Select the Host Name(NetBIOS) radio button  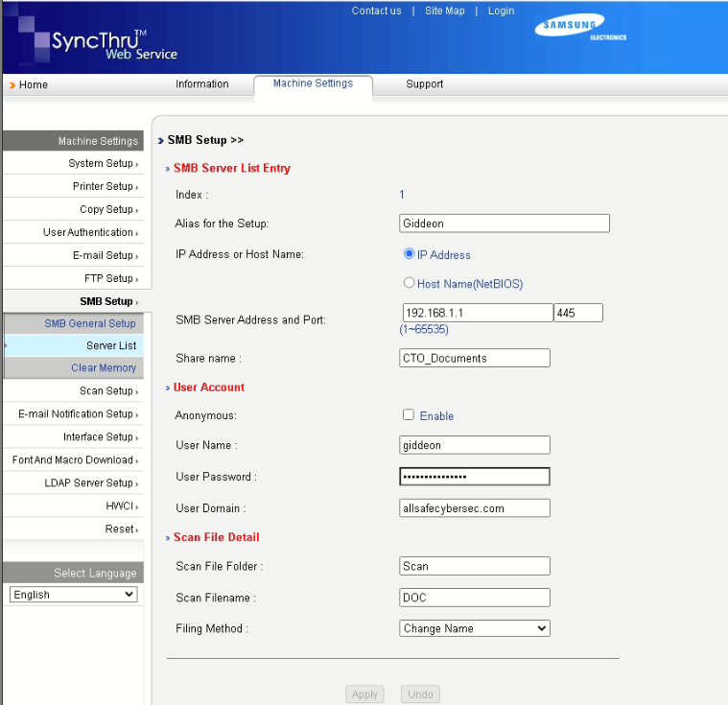point(409,282)
